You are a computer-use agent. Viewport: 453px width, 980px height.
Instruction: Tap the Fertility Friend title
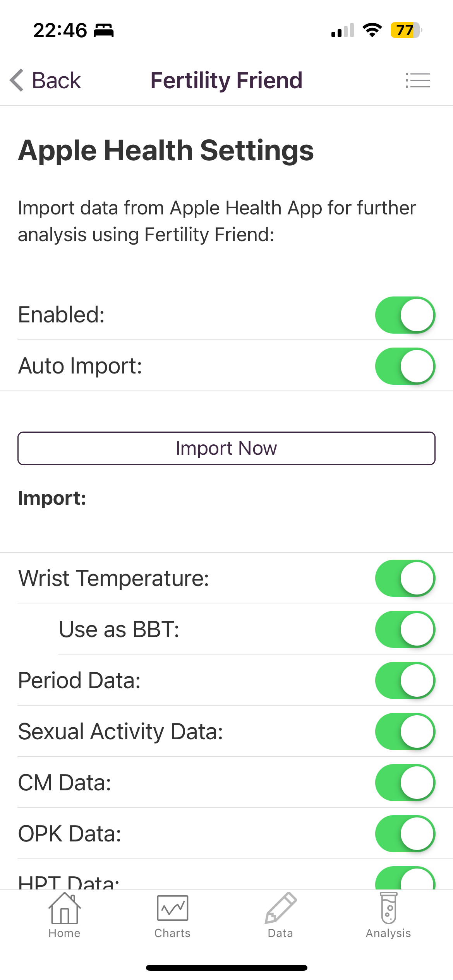point(226,81)
